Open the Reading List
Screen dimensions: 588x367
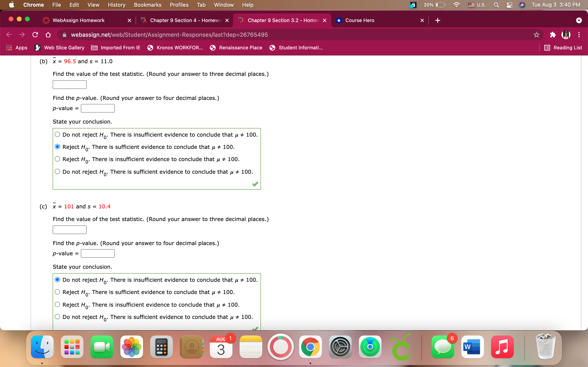point(563,48)
